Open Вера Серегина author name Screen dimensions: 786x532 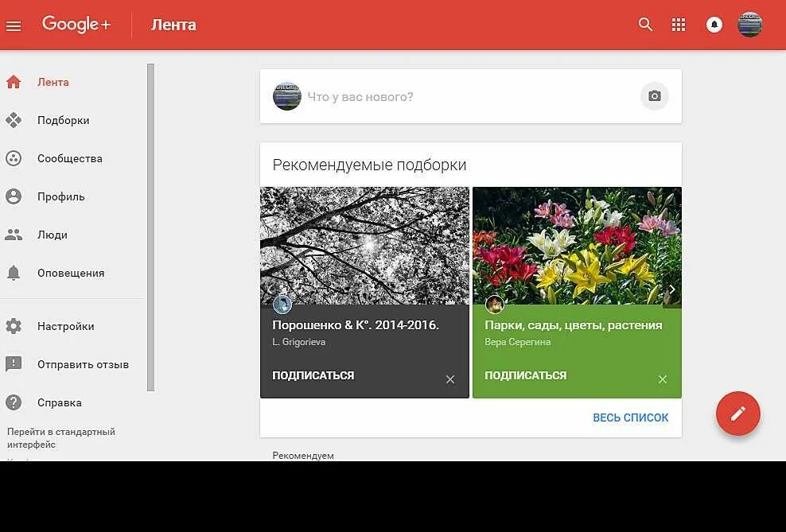click(517, 342)
